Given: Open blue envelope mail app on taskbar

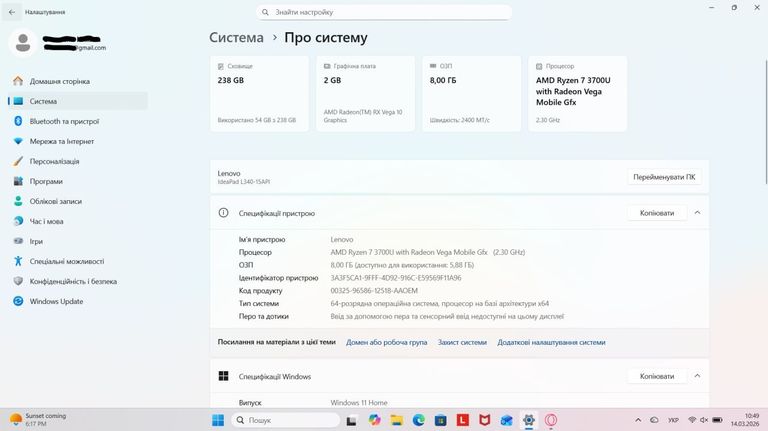Looking at the screenshot, I should coord(506,420).
